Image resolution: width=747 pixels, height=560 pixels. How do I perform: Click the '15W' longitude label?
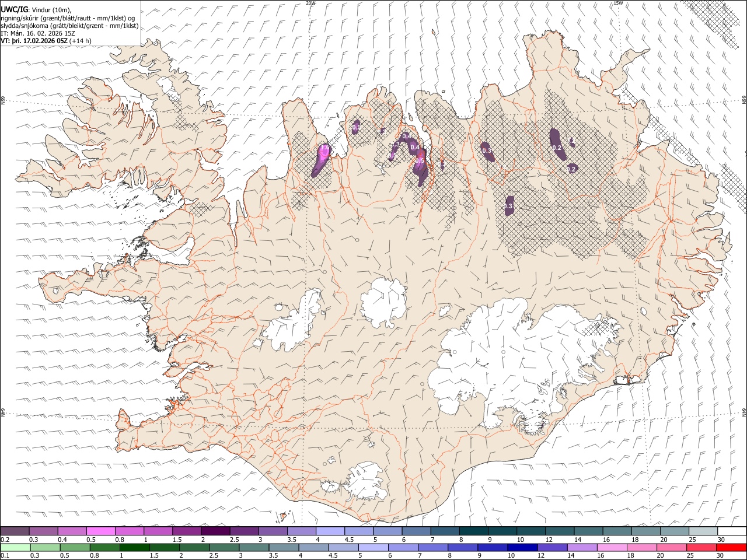tap(618, 3)
